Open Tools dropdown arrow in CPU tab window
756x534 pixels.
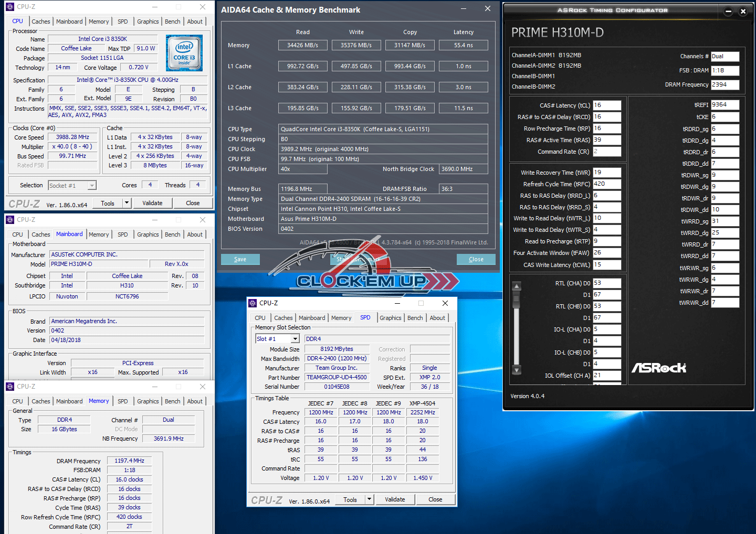click(127, 203)
